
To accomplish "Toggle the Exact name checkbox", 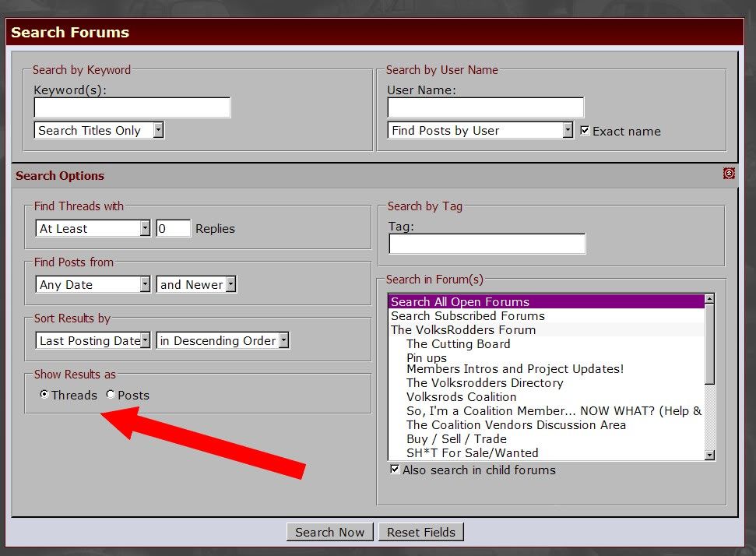I will point(585,130).
